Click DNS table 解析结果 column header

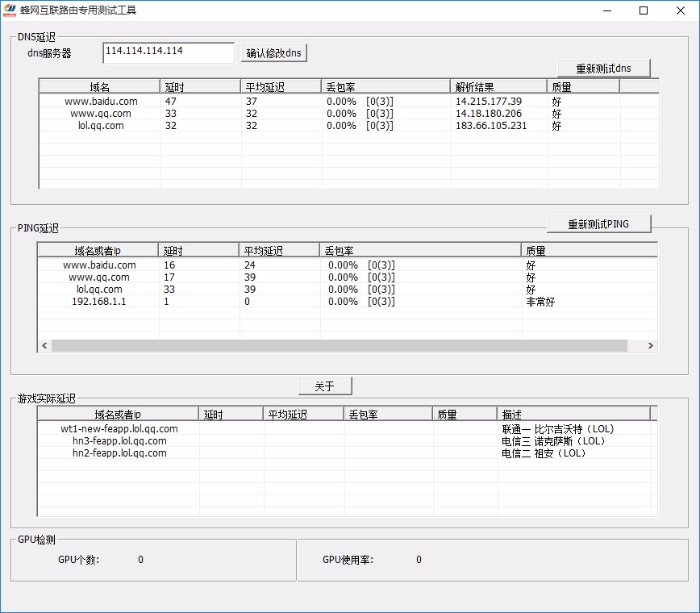[498, 86]
